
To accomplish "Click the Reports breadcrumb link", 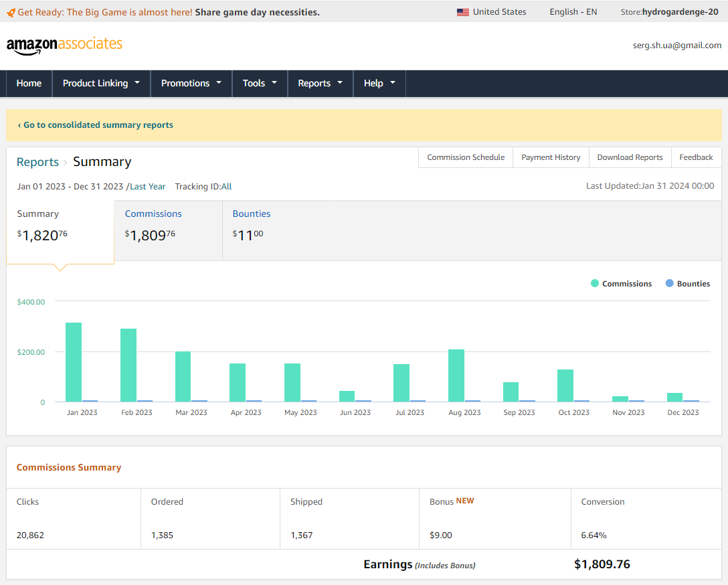I will coord(37,162).
